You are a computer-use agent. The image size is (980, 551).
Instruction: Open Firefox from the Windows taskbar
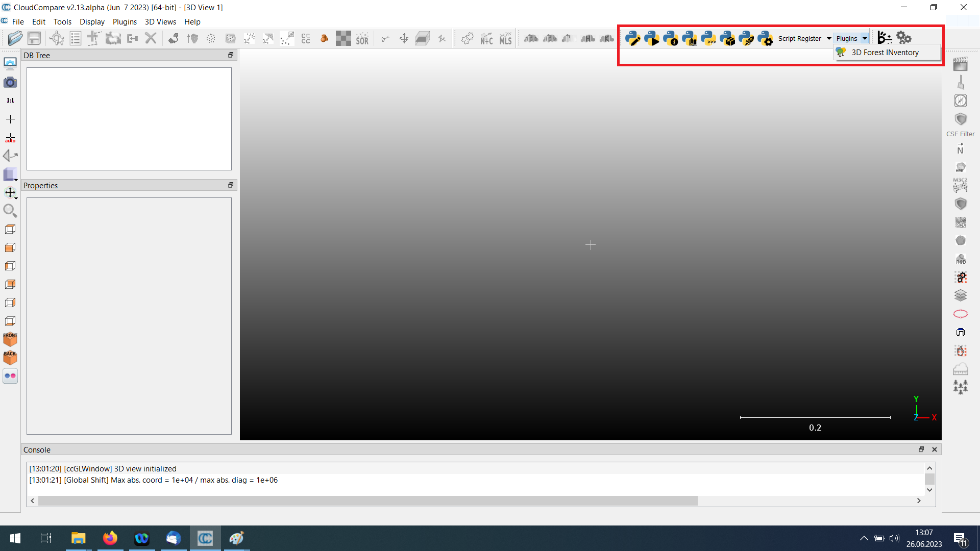[x=110, y=538]
